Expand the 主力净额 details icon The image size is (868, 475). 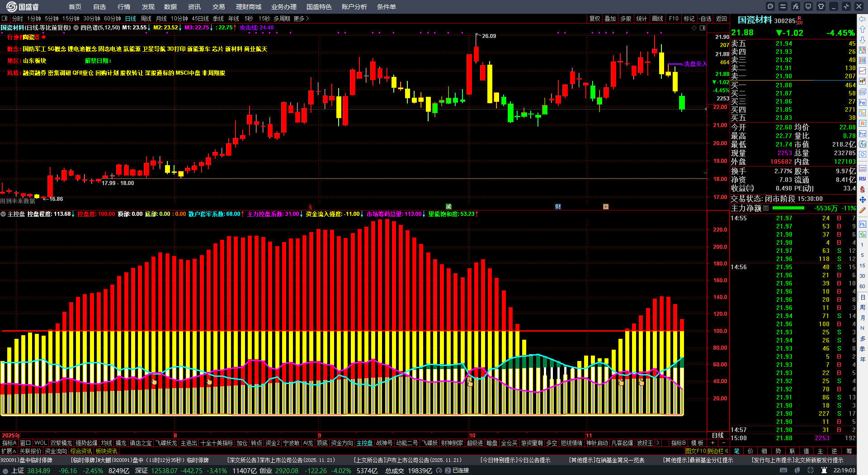click(x=766, y=208)
